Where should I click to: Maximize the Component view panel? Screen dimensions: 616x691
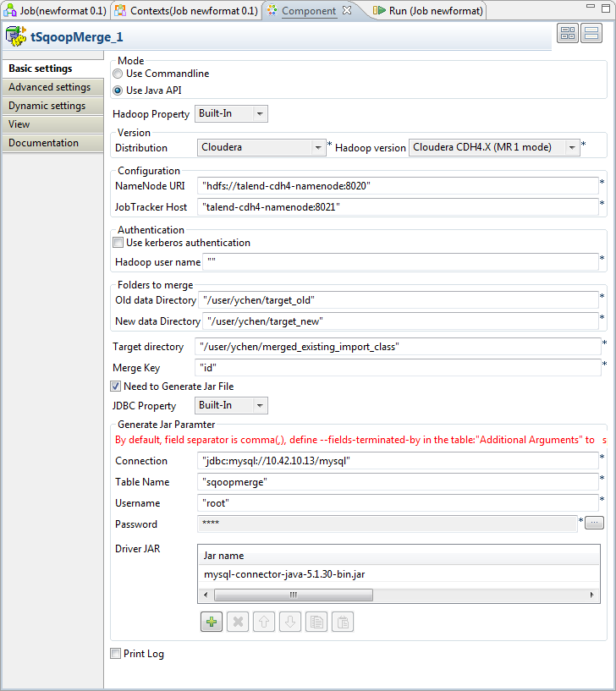point(604,7)
